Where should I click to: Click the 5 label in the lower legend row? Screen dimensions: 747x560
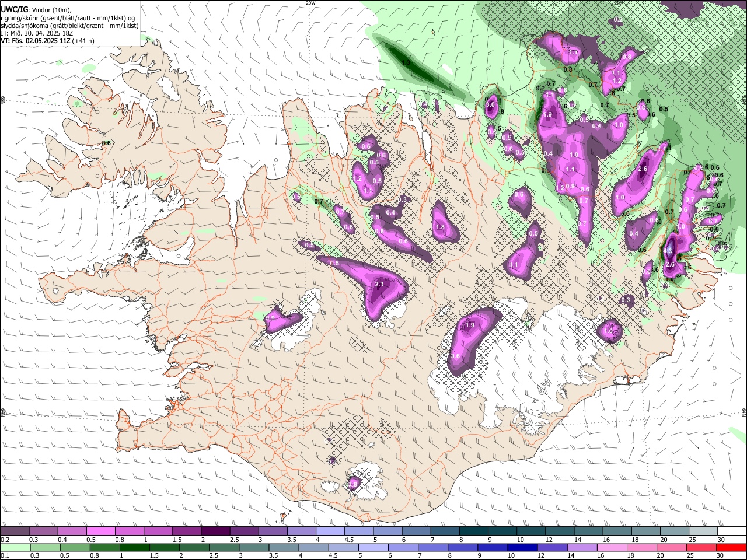(x=361, y=556)
